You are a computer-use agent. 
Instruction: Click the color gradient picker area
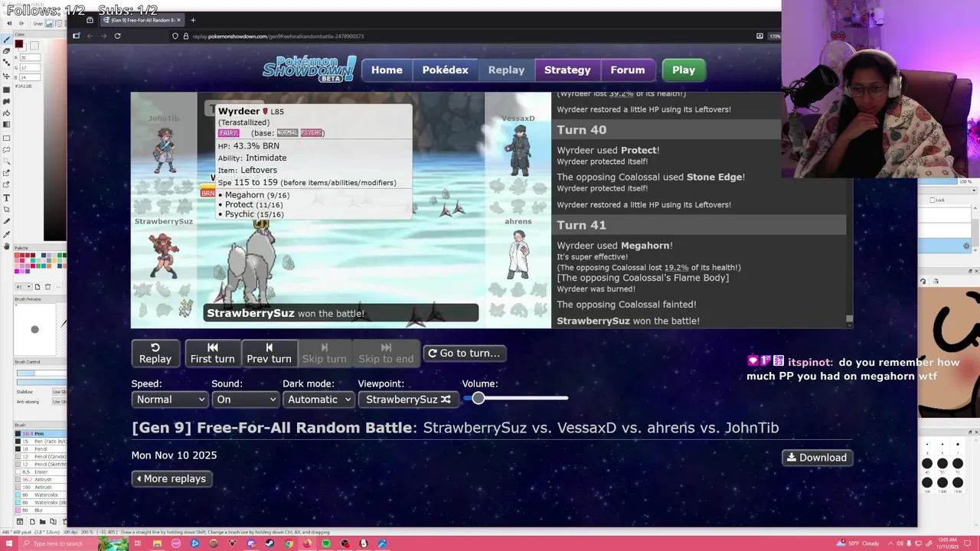click(56, 139)
